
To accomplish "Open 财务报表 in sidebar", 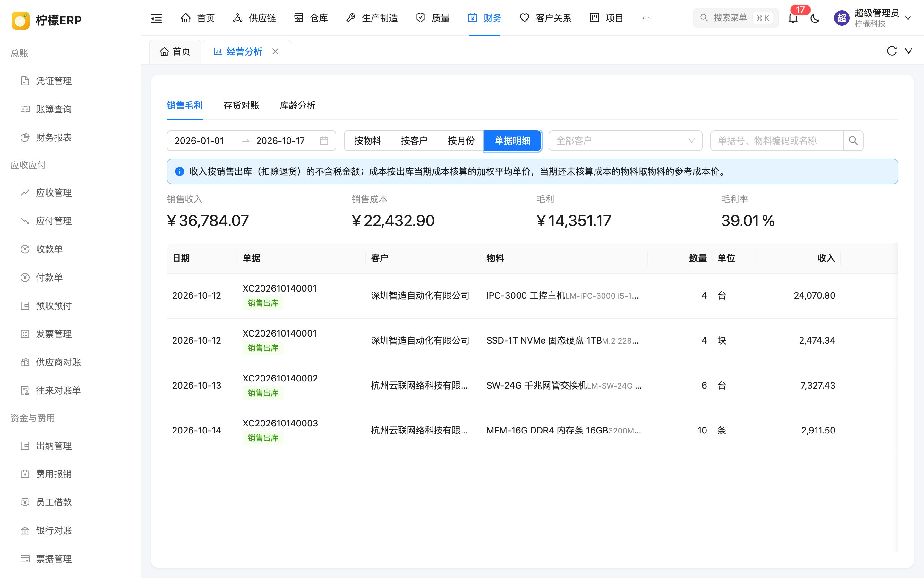I will 70,138.
